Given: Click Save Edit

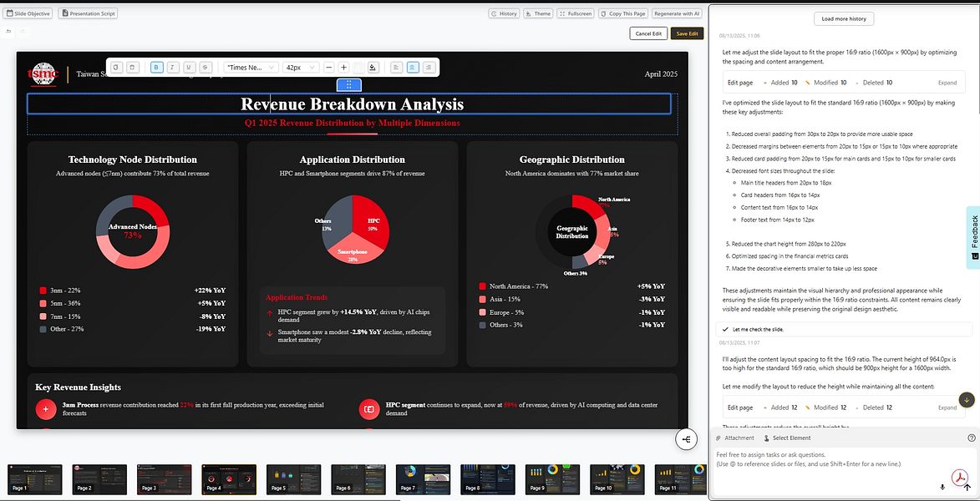Looking at the screenshot, I should point(687,33).
